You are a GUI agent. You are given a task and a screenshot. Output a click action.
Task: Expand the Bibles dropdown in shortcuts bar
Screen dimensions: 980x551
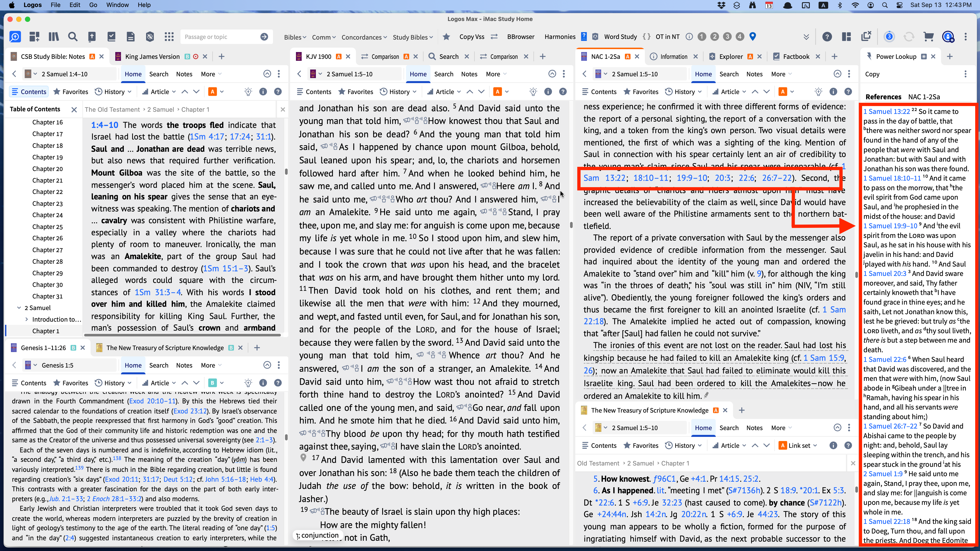[x=295, y=37]
